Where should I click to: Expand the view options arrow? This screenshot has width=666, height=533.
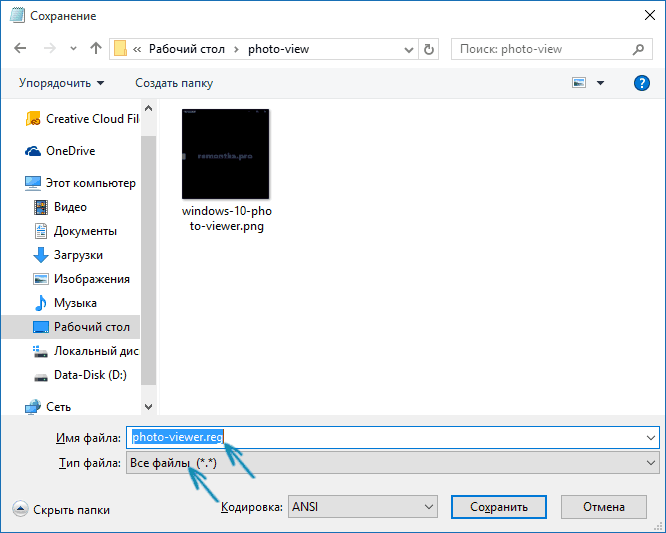point(600,83)
